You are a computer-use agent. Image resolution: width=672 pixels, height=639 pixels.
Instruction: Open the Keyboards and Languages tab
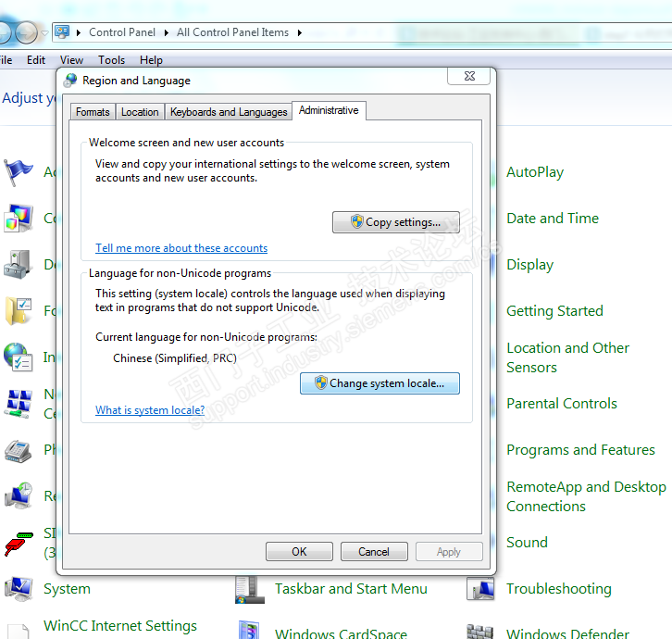coord(229,112)
